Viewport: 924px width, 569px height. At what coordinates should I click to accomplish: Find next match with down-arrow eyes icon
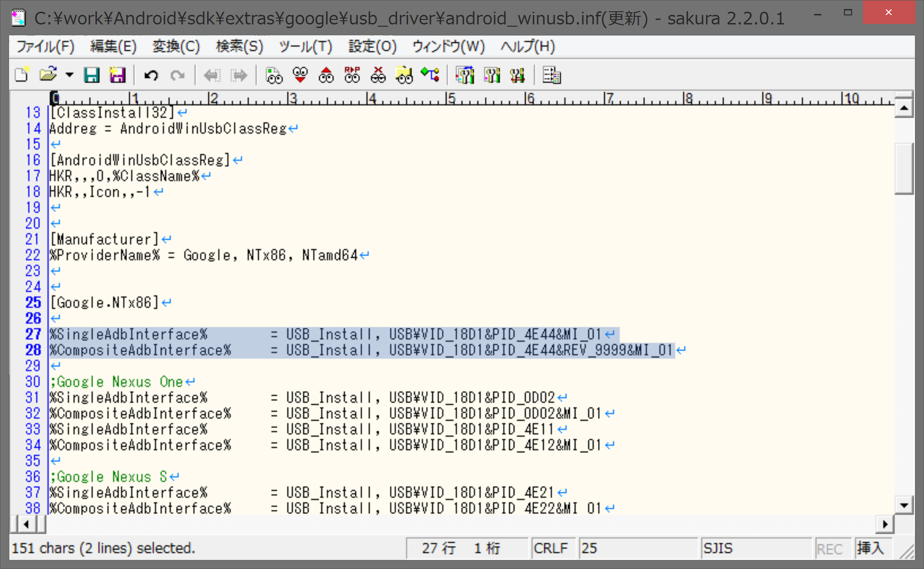pos(300,75)
